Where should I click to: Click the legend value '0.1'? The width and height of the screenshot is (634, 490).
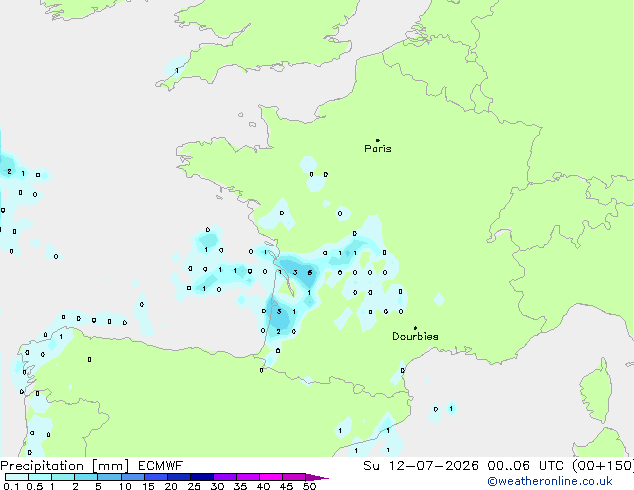(x=11, y=486)
